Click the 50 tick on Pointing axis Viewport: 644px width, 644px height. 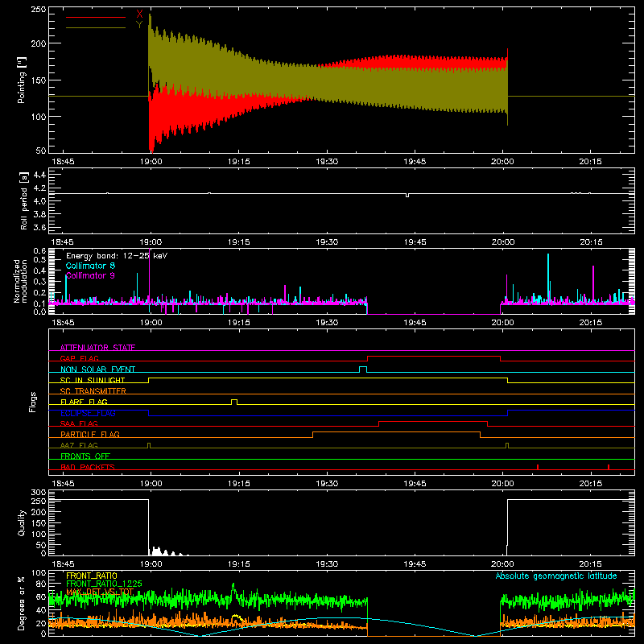(41, 151)
